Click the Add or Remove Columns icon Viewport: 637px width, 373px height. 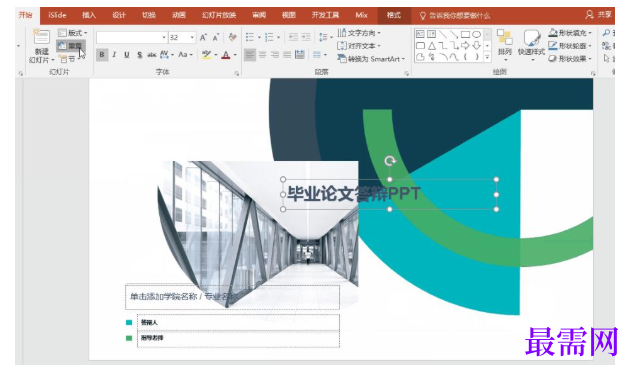click(317, 54)
